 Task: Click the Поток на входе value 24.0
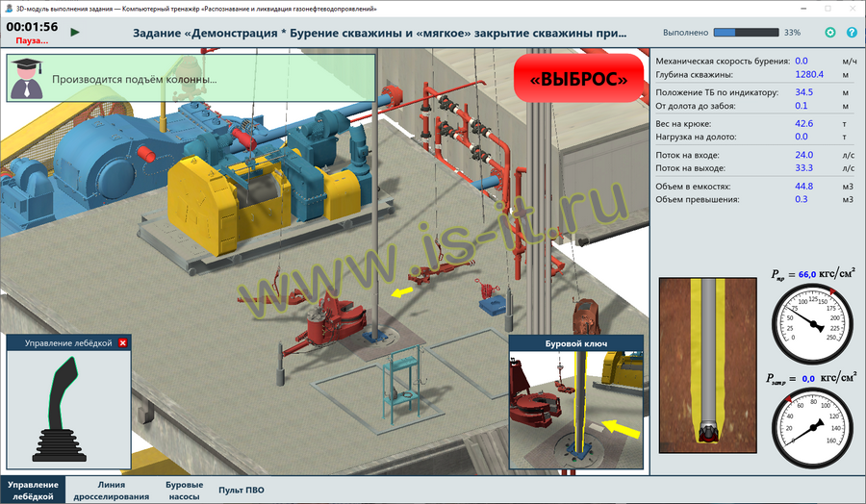coord(803,155)
